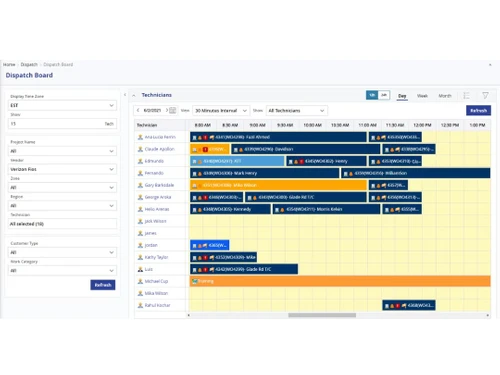Click the Technician column header

pyautogui.click(x=160, y=125)
